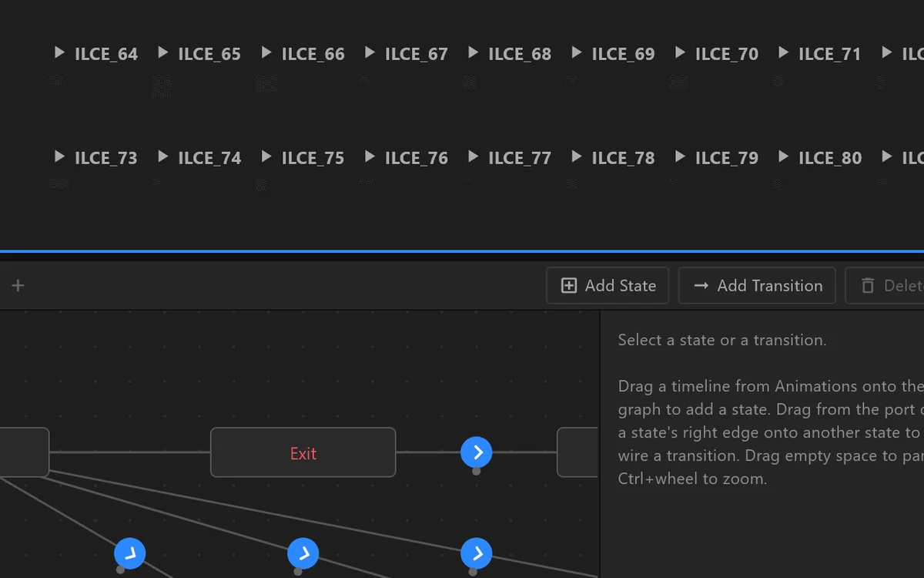Screen dimensions: 924x578
Task: Expand the ILCE_67 timeline entry
Action: tap(370, 52)
